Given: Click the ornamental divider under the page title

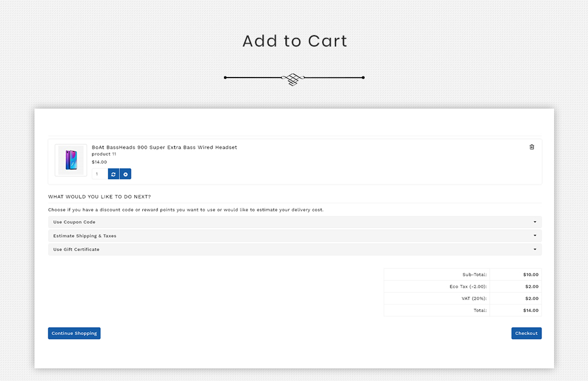Looking at the screenshot, I should 294,78.
